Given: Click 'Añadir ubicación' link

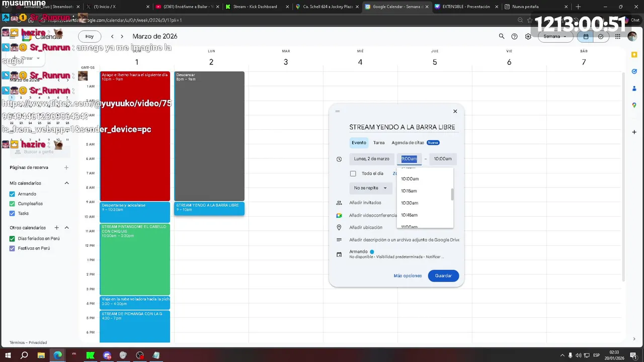Looking at the screenshot, I should click(366, 227).
